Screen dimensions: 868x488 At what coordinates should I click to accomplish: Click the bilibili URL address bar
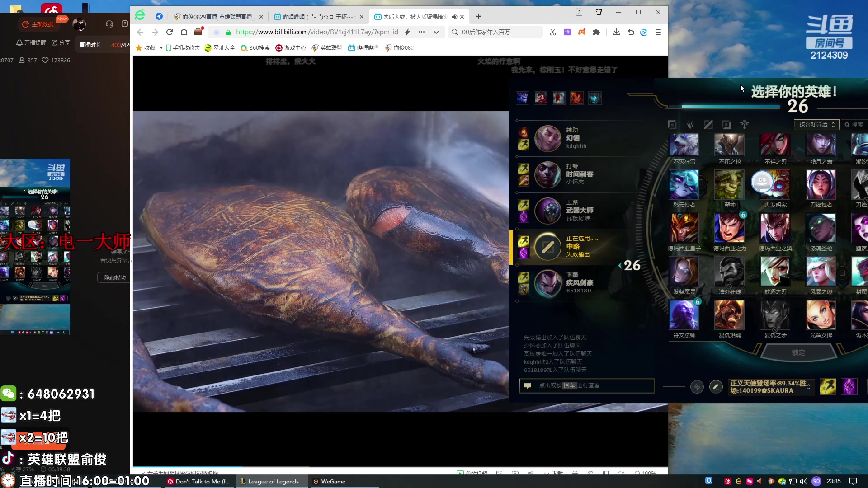pyautogui.click(x=317, y=32)
